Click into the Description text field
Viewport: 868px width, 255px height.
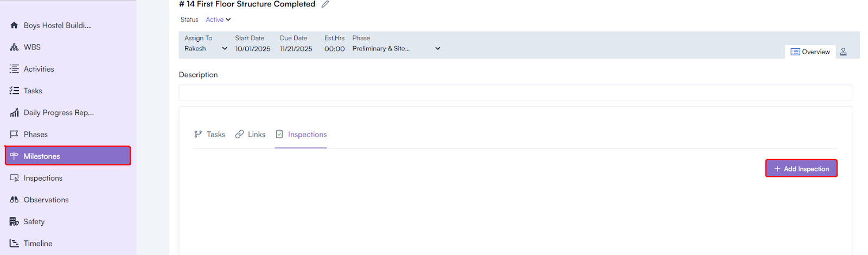(515, 92)
